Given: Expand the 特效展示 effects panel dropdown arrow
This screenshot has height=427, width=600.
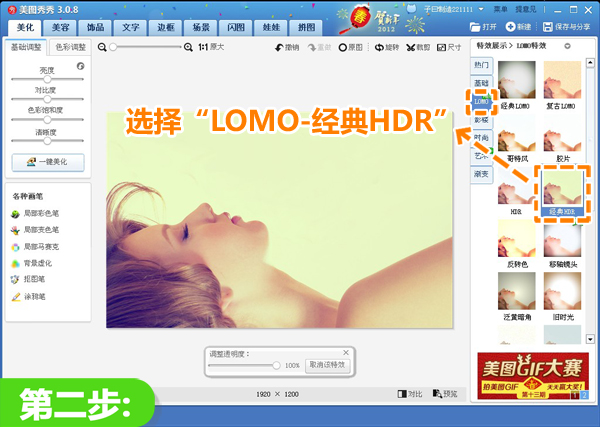Looking at the screenshot, I should (x=568, y=46).
